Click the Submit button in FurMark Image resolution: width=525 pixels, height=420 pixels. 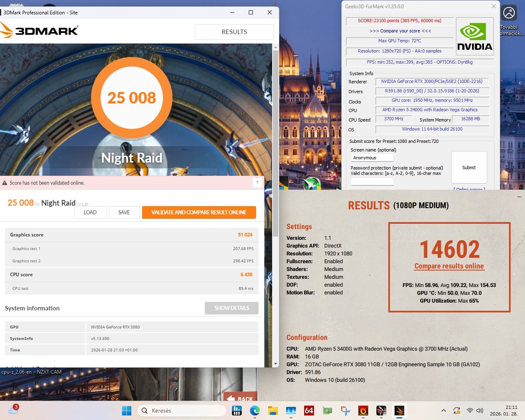point(469,168)
